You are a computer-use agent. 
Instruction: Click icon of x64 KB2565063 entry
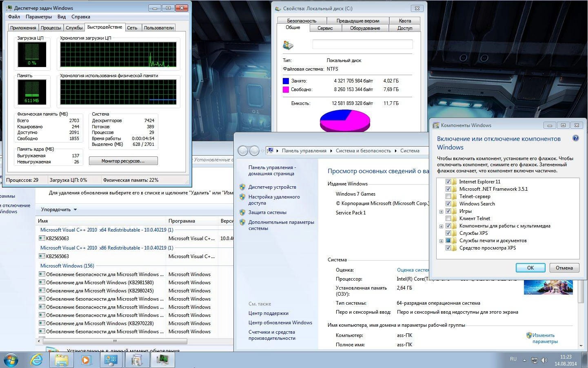(x=42, y=238)
